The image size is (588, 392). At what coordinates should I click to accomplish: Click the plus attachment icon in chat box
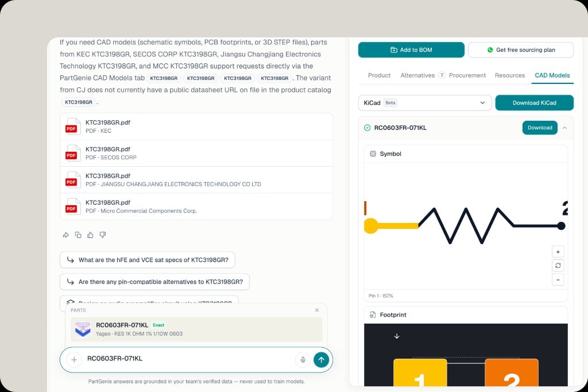(x=74, y=360)
